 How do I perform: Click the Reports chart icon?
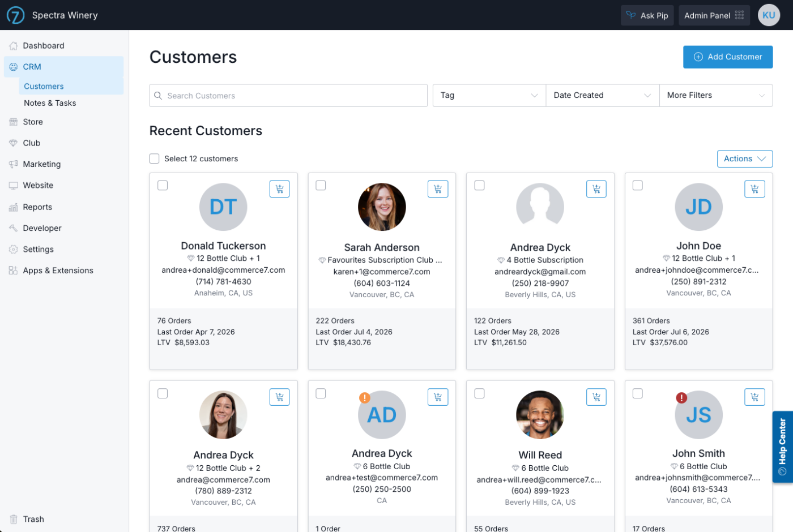[14, 207]
